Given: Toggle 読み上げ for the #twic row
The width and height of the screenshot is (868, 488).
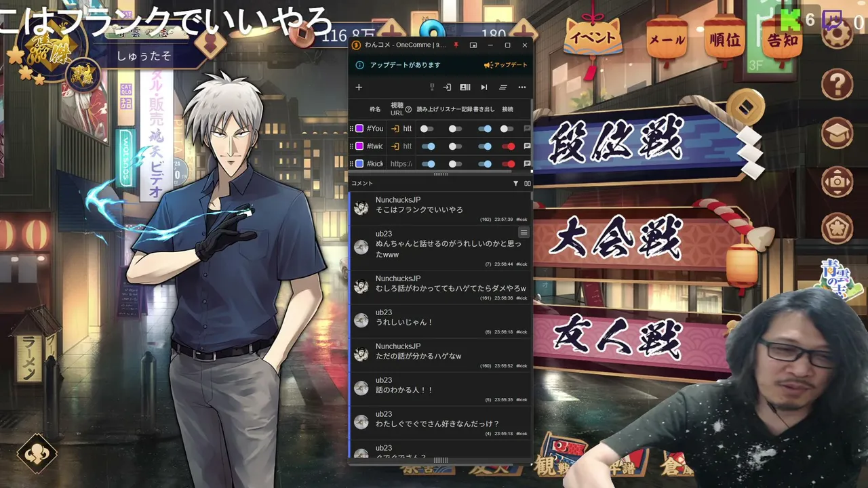Looking at the screenshot, I should tap(428, 146).
